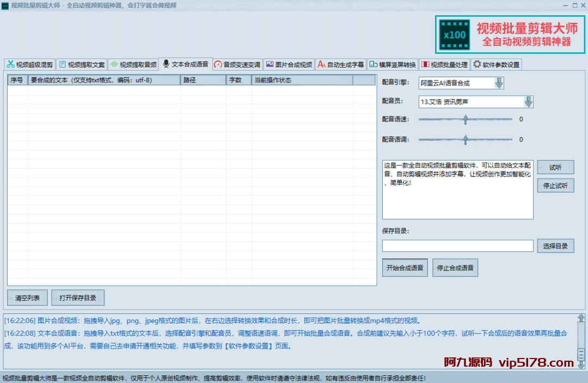The image size is (588, 383).
Task: Click the rotate icon on 横屏竖屏转换 tab
Action: pos(373,65)
